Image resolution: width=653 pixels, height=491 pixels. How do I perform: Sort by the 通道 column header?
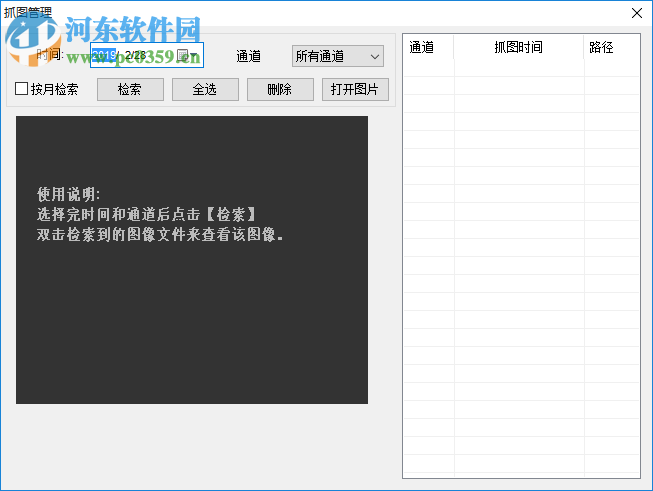428,47
